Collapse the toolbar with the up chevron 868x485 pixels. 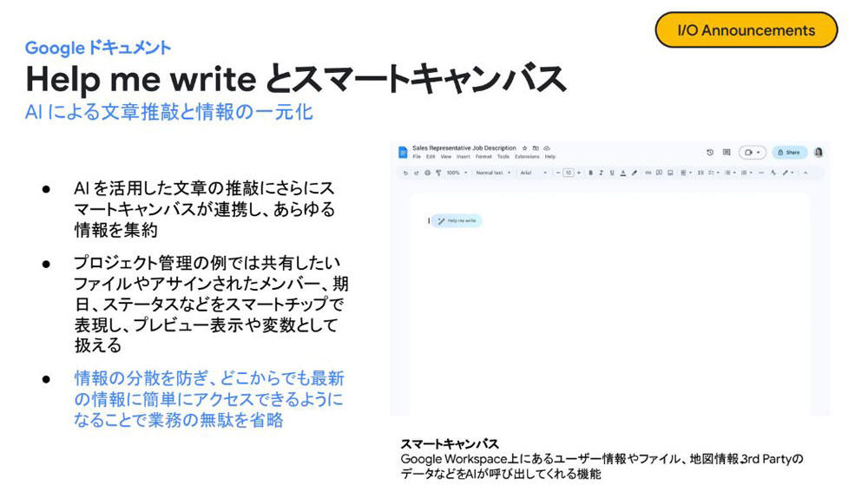point(806,173)
